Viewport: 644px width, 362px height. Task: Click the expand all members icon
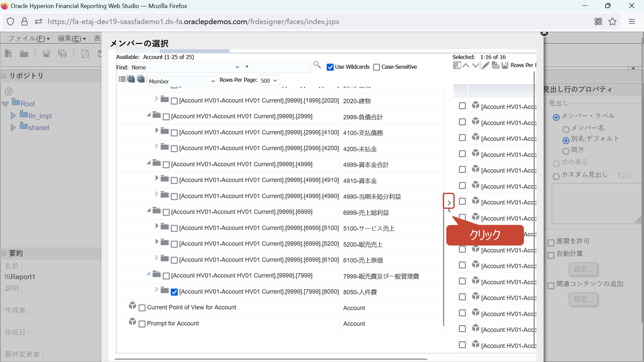tap(131, 79)
